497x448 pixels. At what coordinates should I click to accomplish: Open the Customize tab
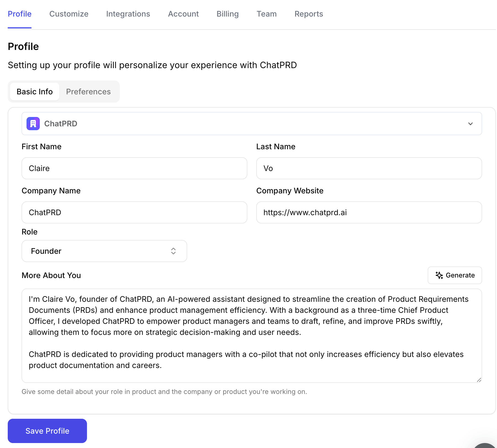69,14
